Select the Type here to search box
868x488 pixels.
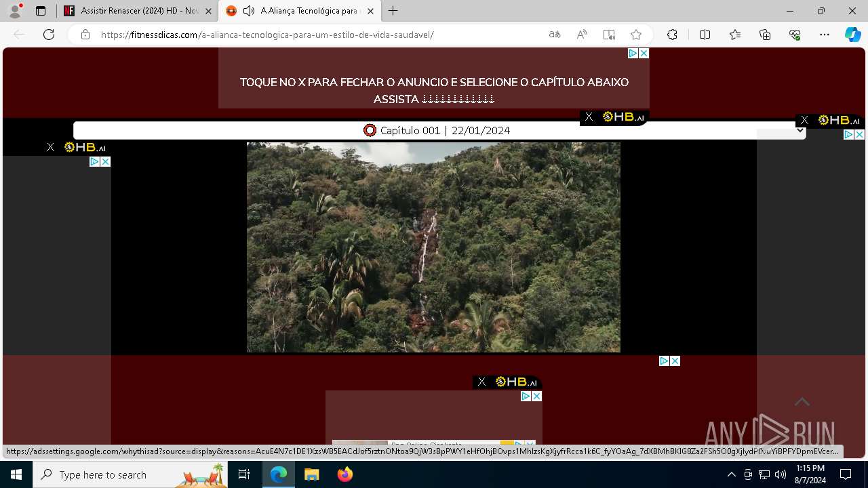(130, 474)
